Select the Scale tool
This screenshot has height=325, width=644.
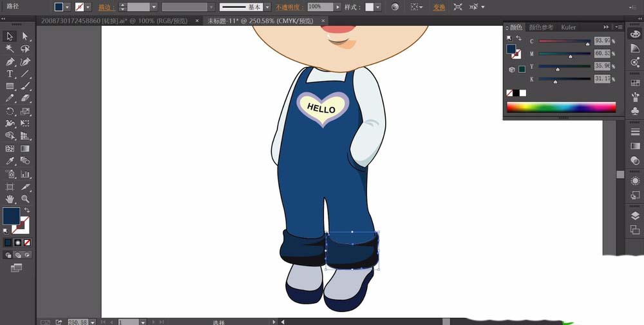pyautogui.click(x=25, y=111)
